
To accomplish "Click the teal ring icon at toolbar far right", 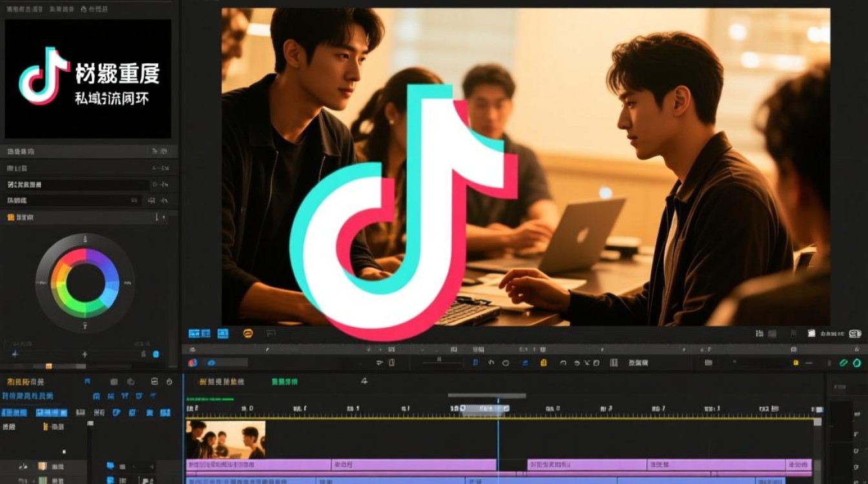I will [857, 363].
